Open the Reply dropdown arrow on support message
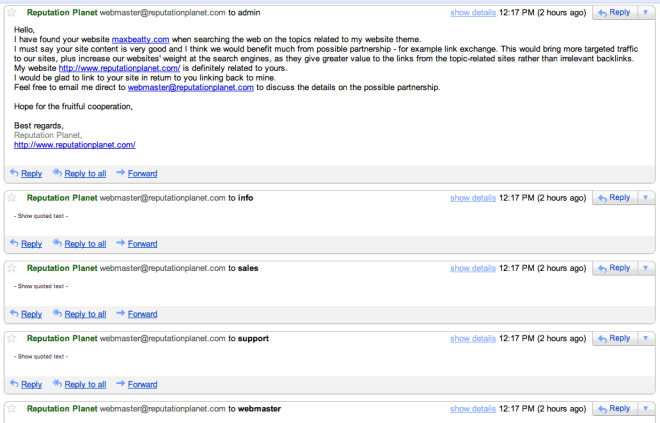The width and height of the screenshot is (660, 423). [646, 339]
